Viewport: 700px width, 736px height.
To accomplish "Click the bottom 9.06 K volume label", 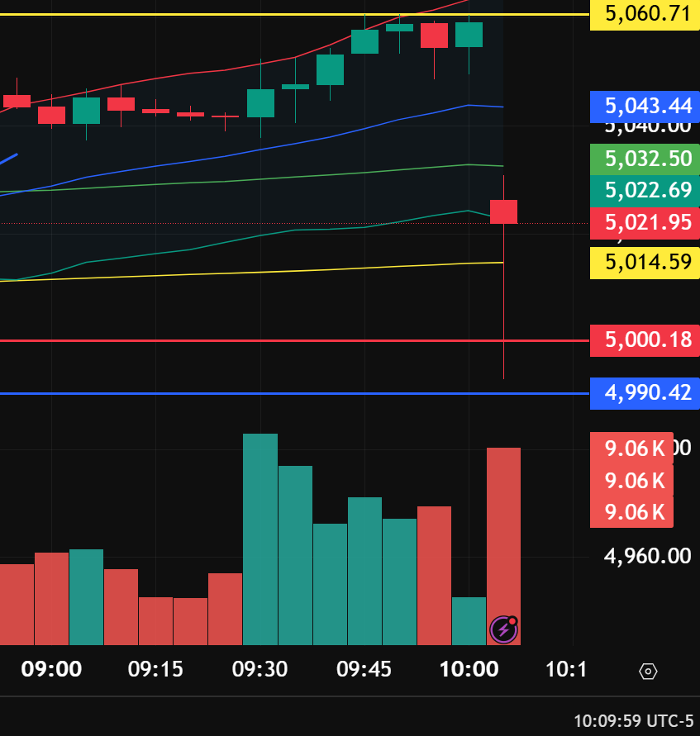I will (631, 512).
